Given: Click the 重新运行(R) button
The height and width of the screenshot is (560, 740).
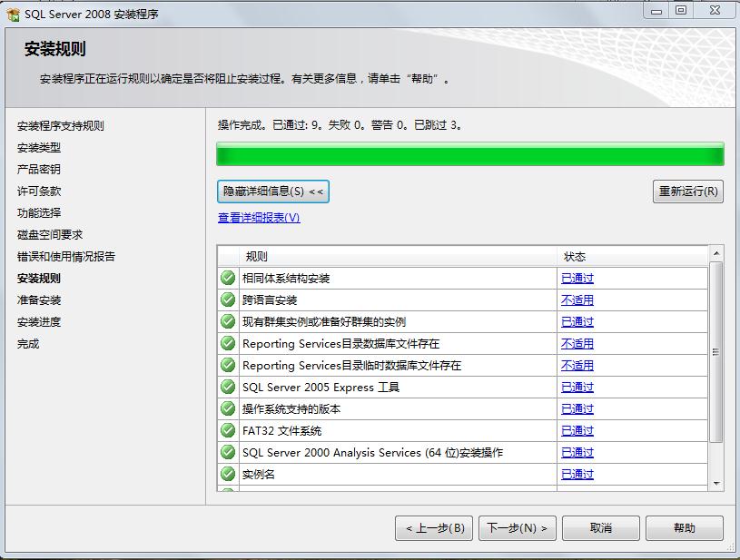Looking at the screenshot, I should (x=687, y=192).
